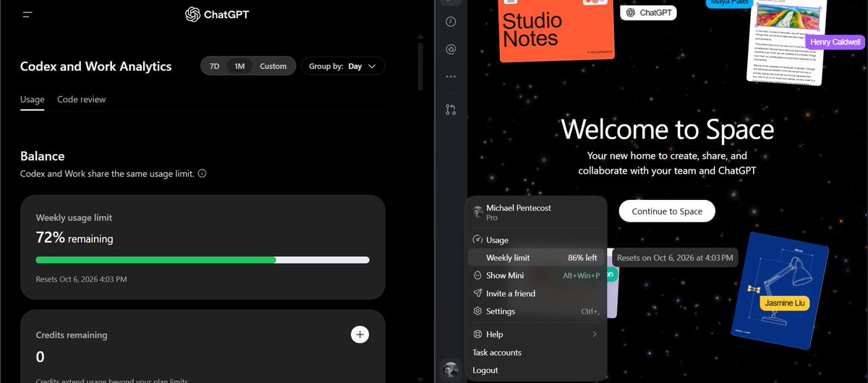Open the clock history icon in the sidebar
Image resolution: width=868 pixels, height=383 pixels.
[451, 22]
